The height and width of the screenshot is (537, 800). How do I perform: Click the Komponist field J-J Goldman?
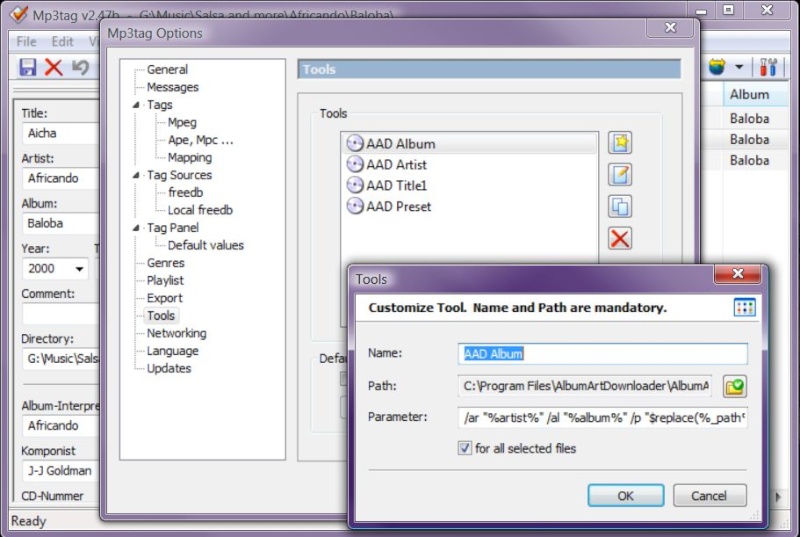[x=61, y=471]
